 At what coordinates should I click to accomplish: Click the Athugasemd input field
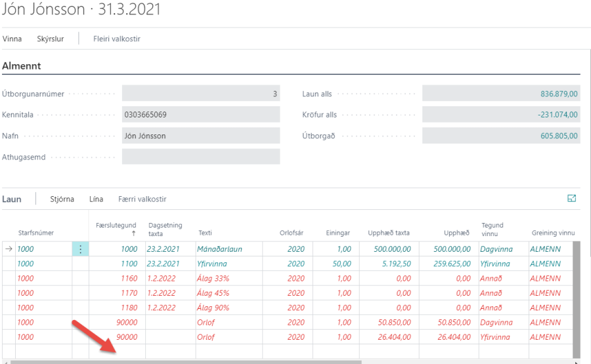(x=201, y=157)
